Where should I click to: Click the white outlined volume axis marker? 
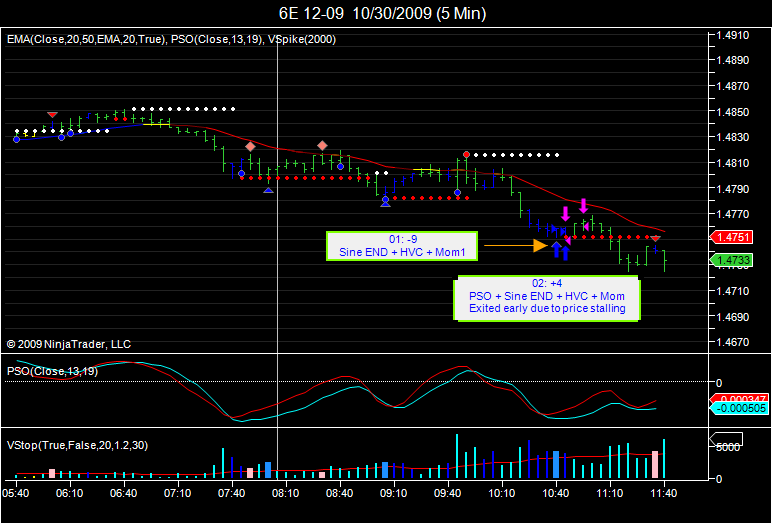coord(725,438)
